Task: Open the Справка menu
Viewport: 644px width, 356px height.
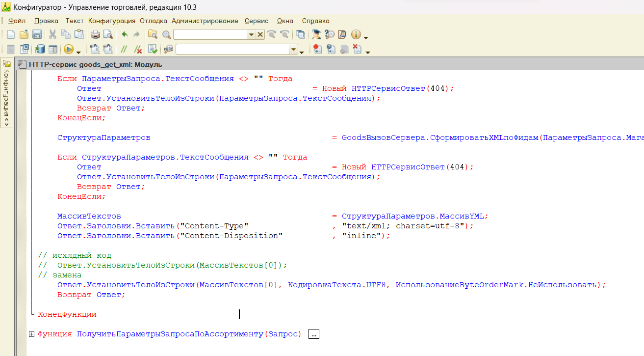Action: pos(316,21)
